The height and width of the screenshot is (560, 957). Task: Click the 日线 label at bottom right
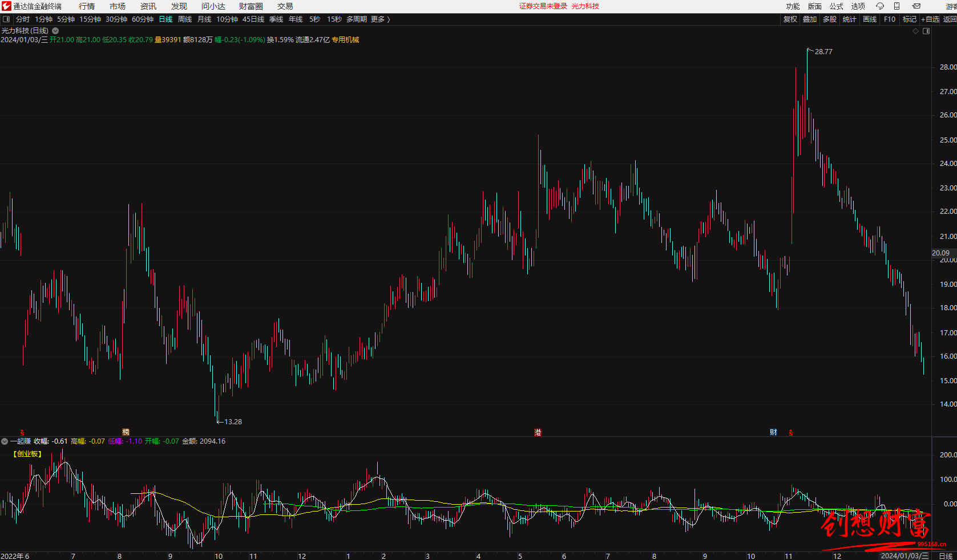(x=946, y=556)
